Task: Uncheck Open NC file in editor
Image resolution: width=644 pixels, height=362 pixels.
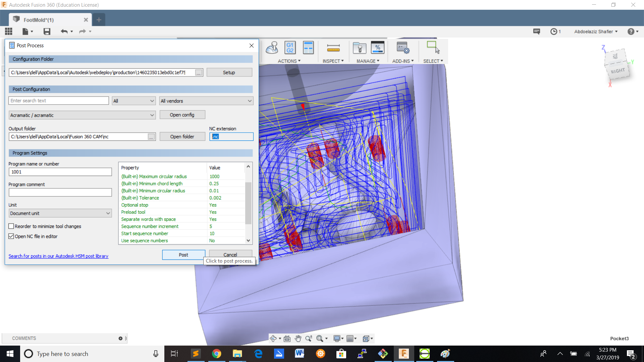Action: point(11,236)
